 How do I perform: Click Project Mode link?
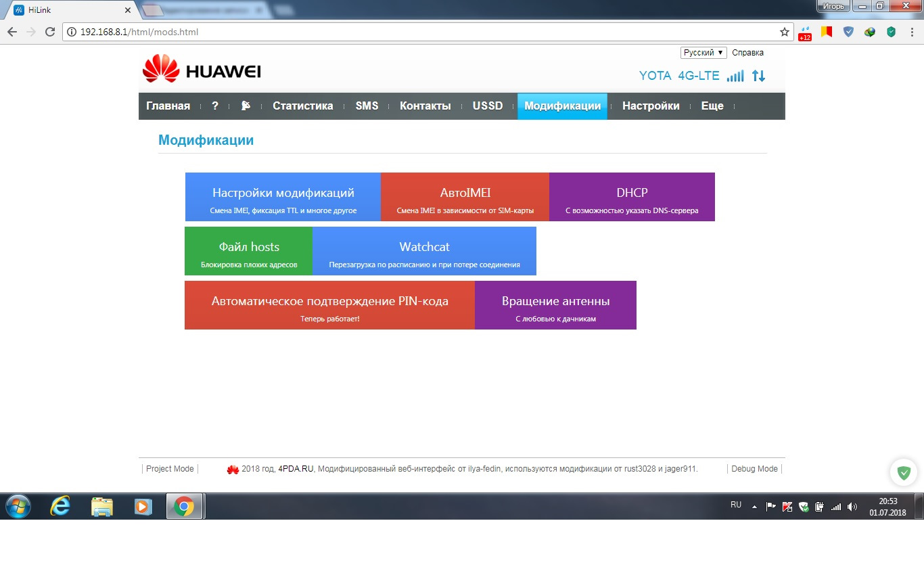coord(170,469)
